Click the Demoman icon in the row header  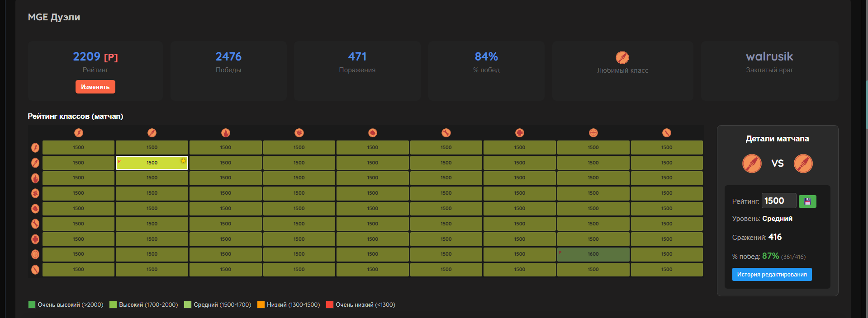pyautogui.click(x=35, y=193)
